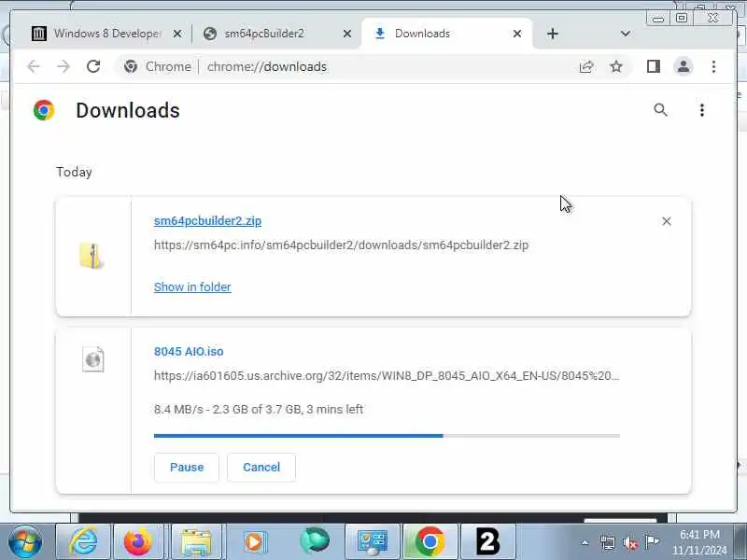Open the sm64pcbuilder2.zip file link
Screen dimensions: 747x560
207,221
